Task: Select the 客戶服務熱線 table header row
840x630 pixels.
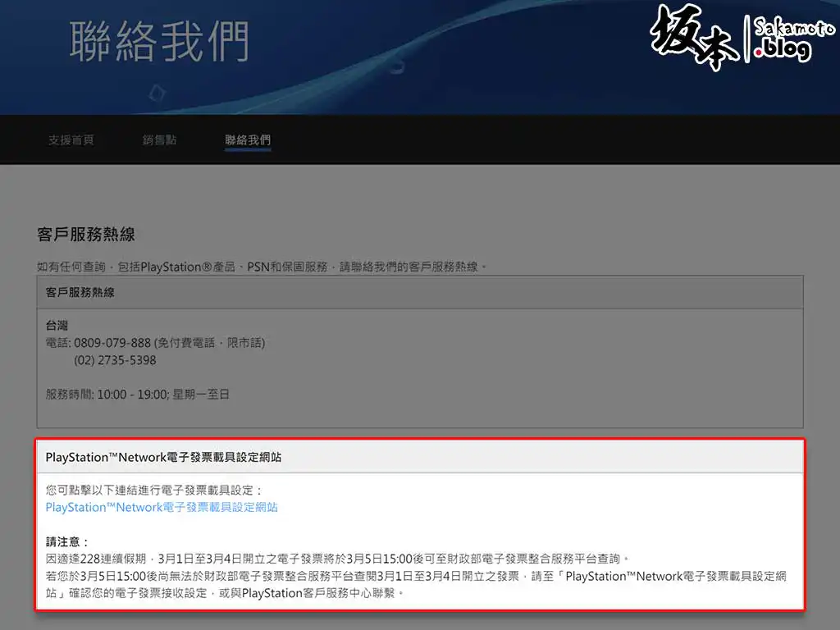Action: point(419,292)
